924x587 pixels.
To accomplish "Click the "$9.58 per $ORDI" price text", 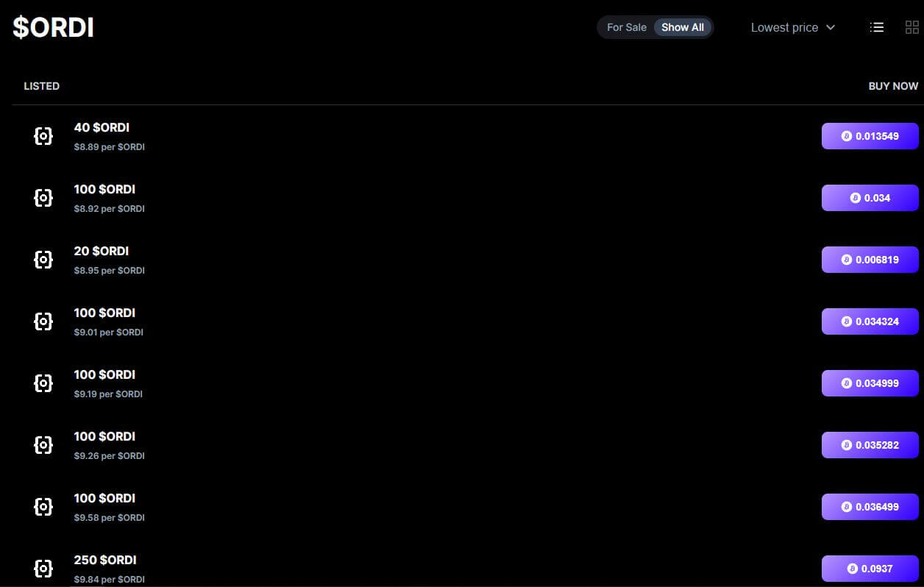I will point(109,518).
